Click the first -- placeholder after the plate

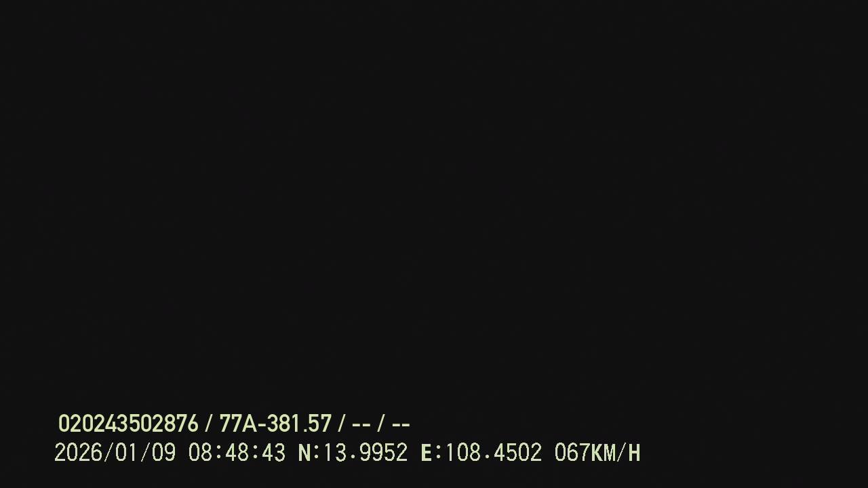click(361, 425)
